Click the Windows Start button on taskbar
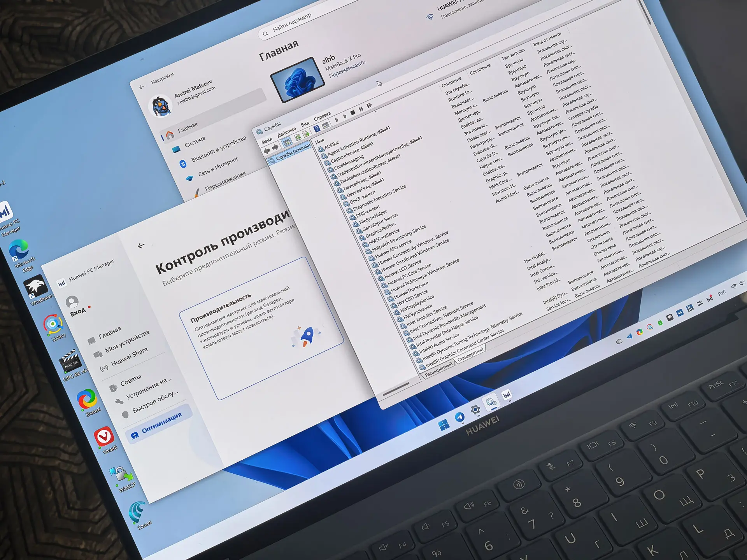The image size is (747, 560). (x=444, y=425)
